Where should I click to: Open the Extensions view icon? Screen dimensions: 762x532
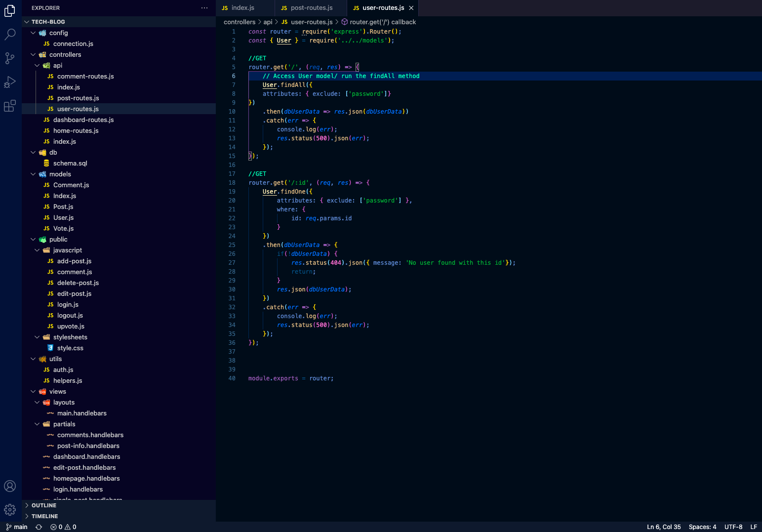click(x=10, y=106)
